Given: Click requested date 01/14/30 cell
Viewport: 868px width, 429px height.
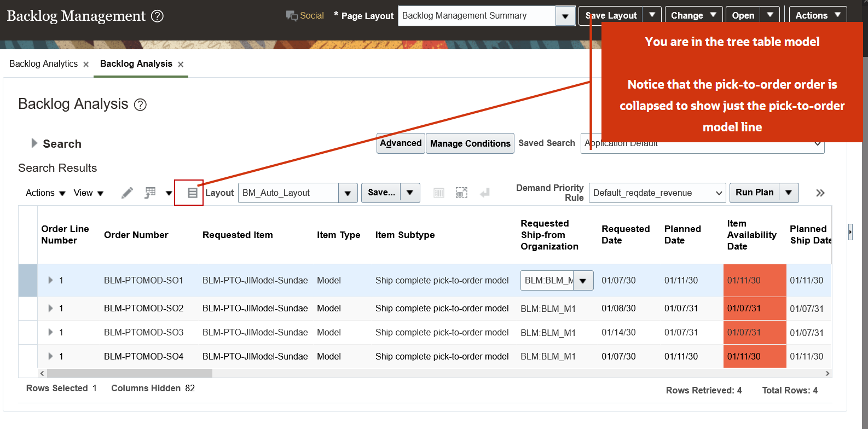Looking at the screenshot, I should tap(618, 332).
